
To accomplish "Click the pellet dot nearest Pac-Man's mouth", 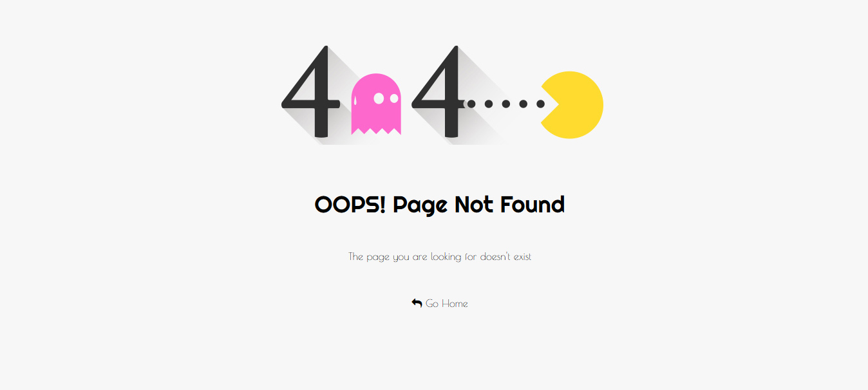I will (540, 104).
